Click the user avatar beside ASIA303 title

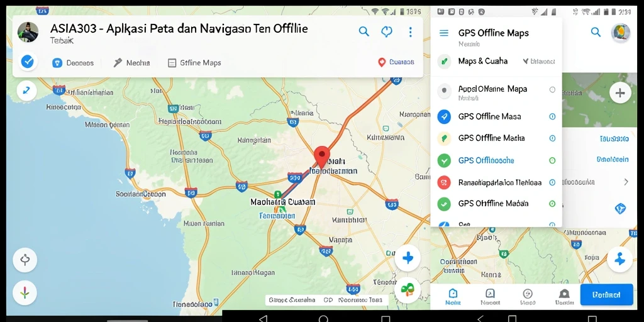tap(28, 32)
